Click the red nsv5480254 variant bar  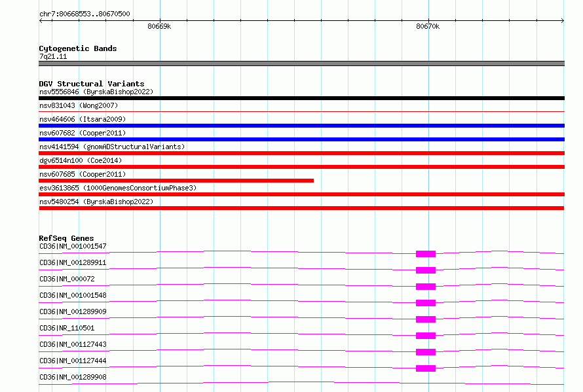[301, 208]
